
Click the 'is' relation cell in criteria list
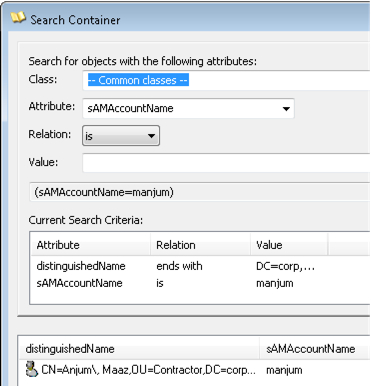coord(160,283)
